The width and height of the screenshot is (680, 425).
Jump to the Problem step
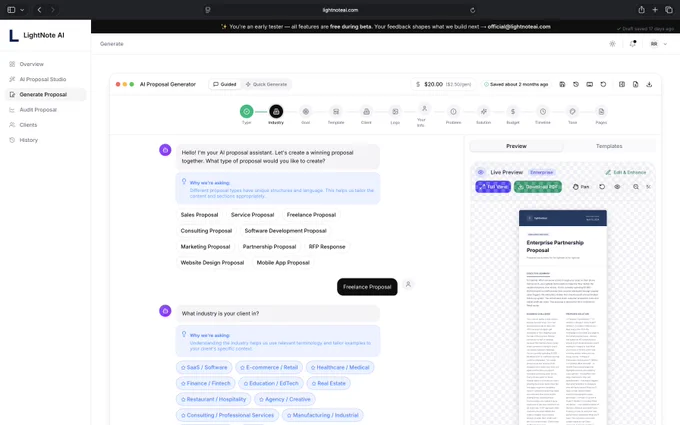click(x=453, y=111)
